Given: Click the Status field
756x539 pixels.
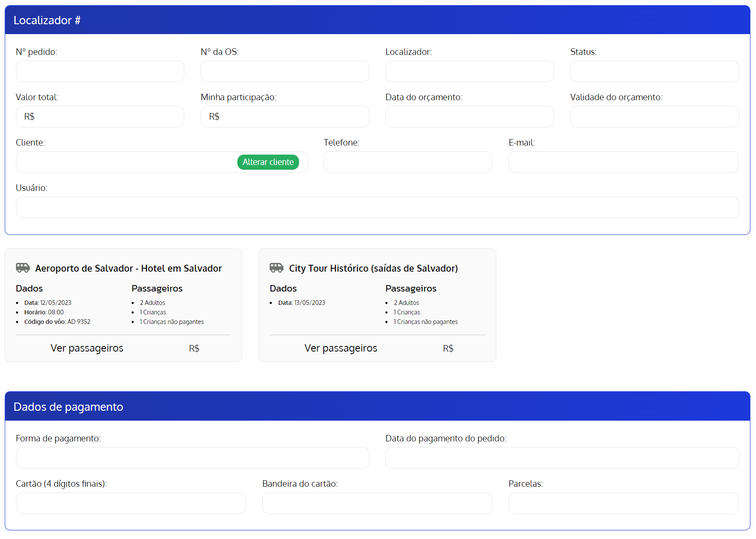Looking at the screenshot, I should (654, 71).
